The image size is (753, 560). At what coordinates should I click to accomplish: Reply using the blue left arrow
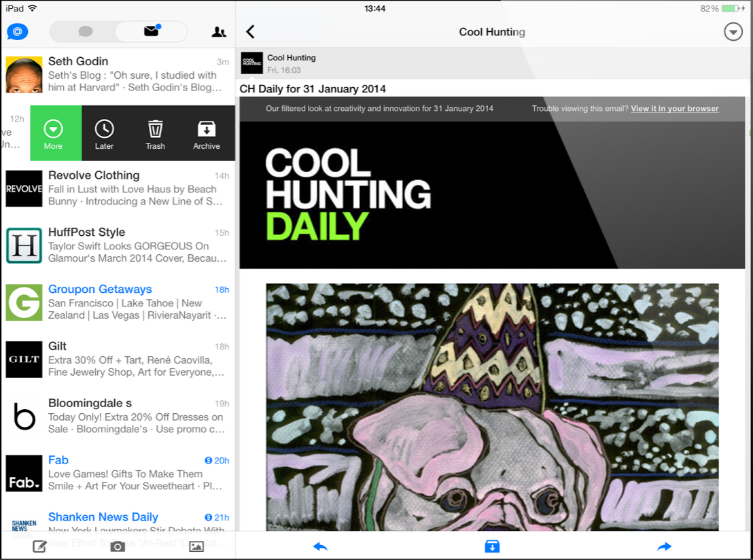pos(320,546)
